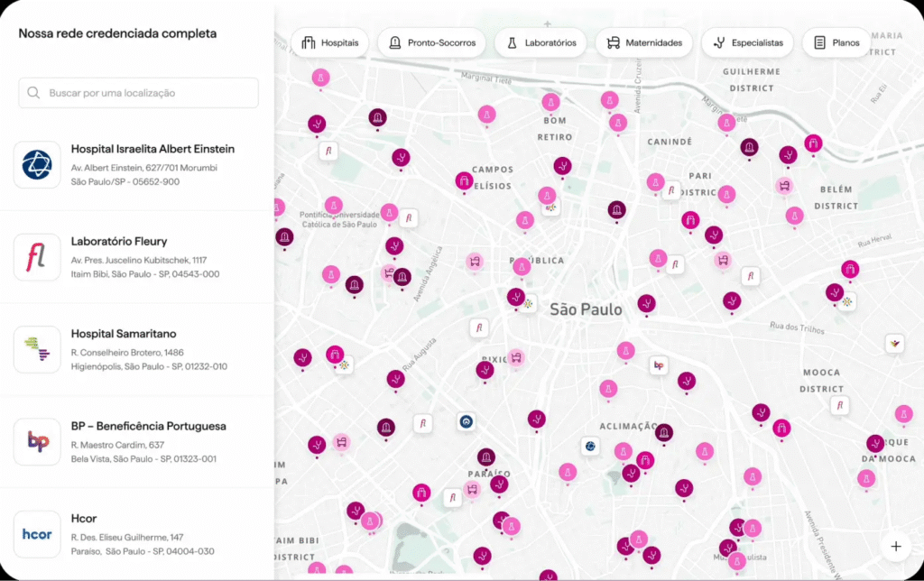Click the Fleury logo icon
This screenshot has width=924, height=581.
(37, 257)
